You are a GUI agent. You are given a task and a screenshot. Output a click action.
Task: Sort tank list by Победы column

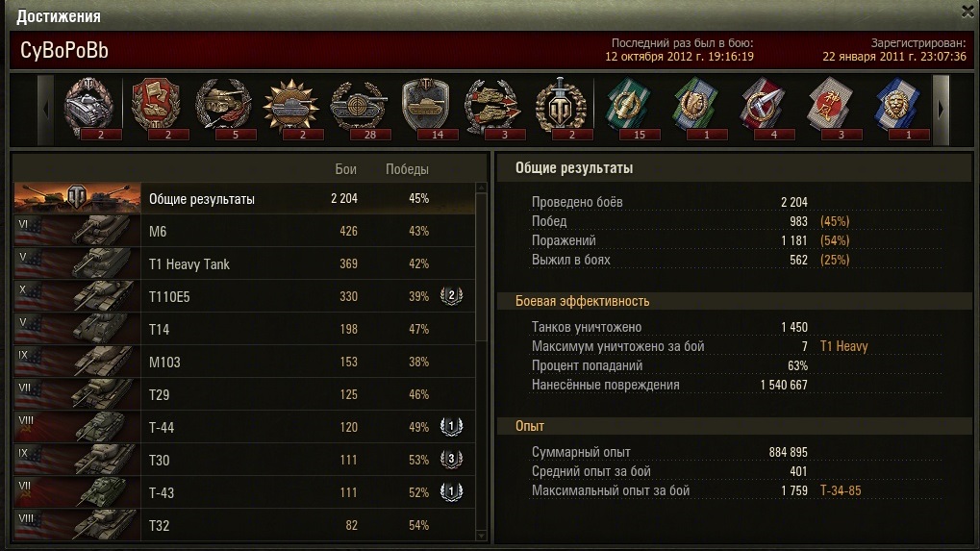tap(407, 169)
